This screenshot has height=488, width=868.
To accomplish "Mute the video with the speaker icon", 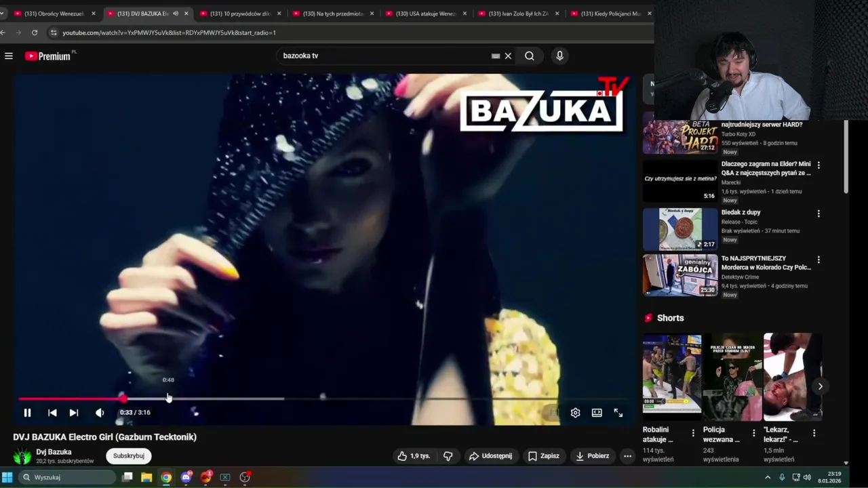I will [x=100, y=413].
